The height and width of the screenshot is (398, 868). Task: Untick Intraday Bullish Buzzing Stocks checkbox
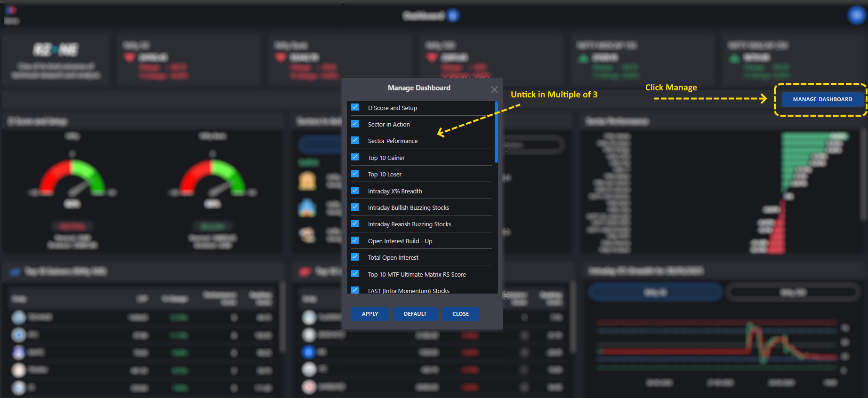pos(355,207)
